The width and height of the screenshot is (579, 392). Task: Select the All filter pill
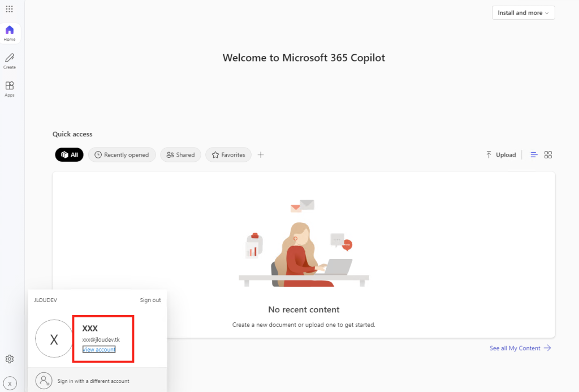tap(69, 155)
